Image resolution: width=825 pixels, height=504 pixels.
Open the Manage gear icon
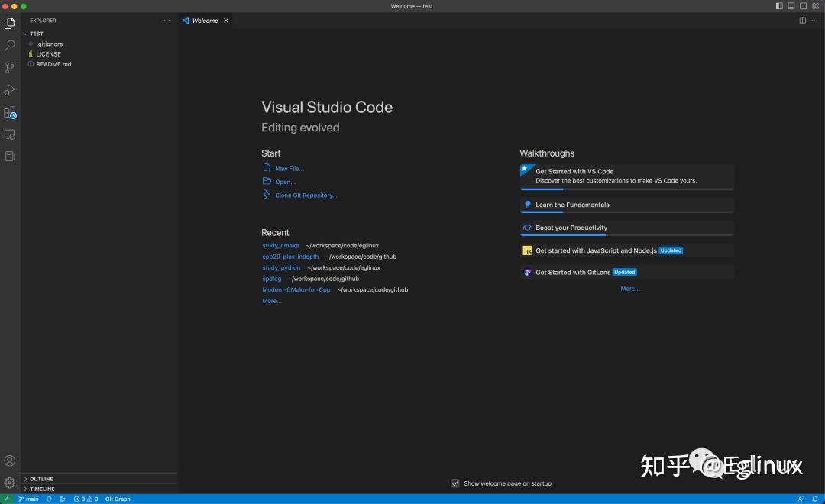tap(9, 483)
